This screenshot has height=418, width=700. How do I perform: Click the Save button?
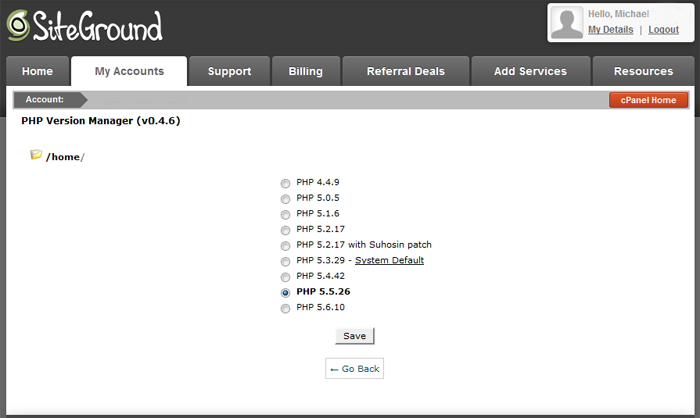(354, 336)
